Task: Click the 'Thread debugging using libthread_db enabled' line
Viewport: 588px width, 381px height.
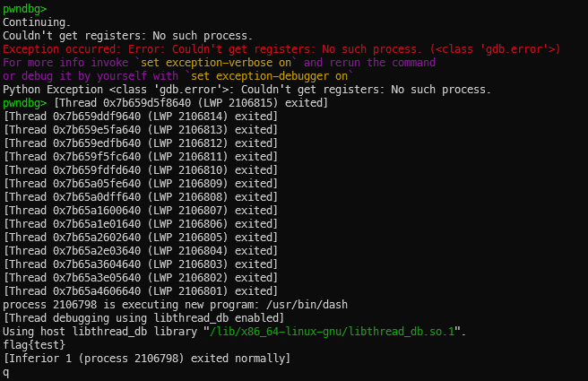Action: coord(143,318)
